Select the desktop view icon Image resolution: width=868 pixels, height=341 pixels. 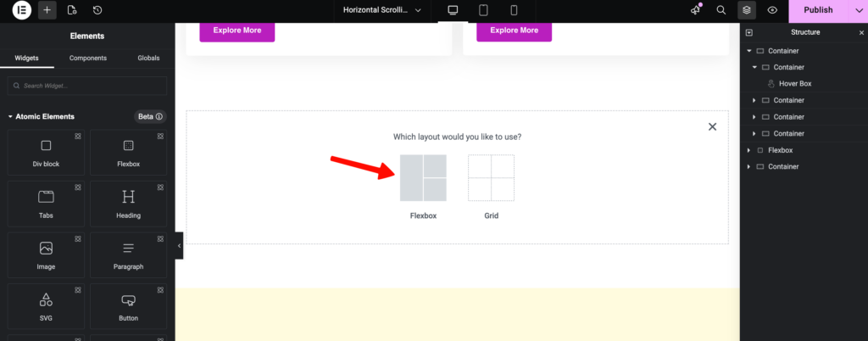[x=453, y=10]
